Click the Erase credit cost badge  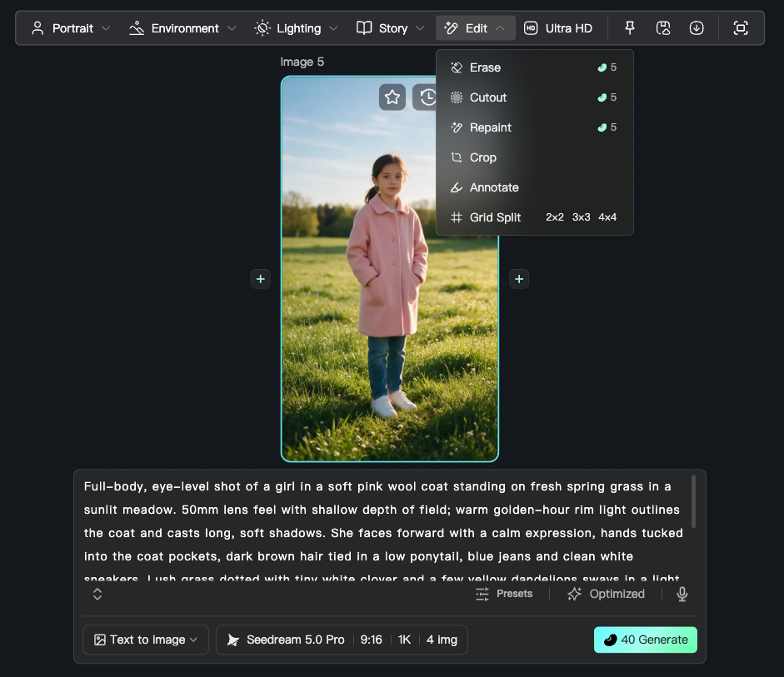click(x=607, y=67)
